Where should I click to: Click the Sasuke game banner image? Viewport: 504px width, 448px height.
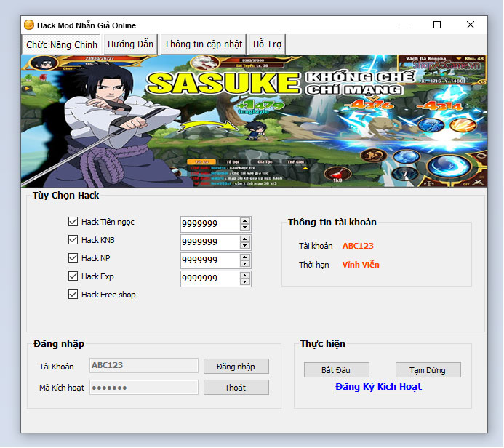(254, 121)
